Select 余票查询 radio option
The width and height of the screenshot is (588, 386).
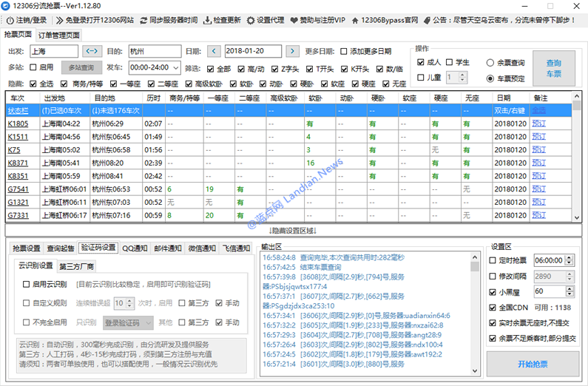point(490,63)
